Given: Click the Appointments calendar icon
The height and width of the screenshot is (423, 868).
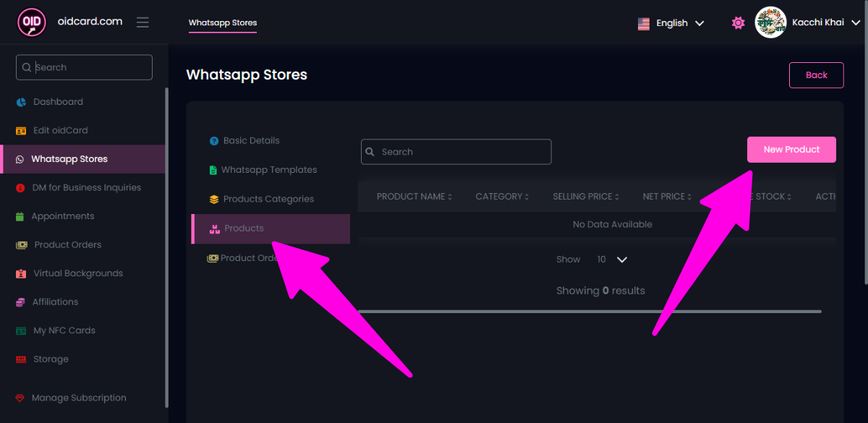Looking at the screenshot, I should [20, 216].
